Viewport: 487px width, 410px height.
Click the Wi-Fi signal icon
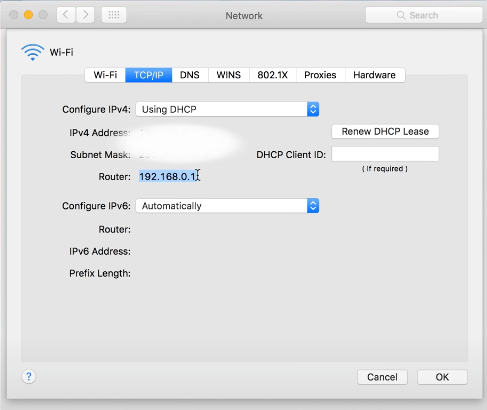pos(32,52)
